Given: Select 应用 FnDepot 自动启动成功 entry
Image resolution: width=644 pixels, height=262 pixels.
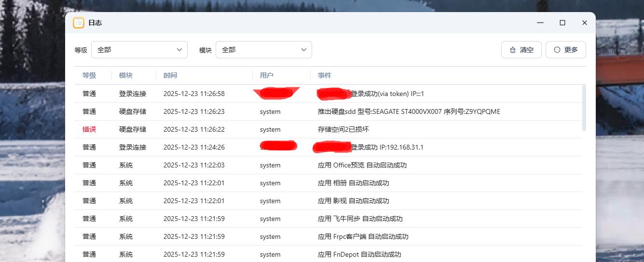Looking at the screenshot, I should pos(359,254).
